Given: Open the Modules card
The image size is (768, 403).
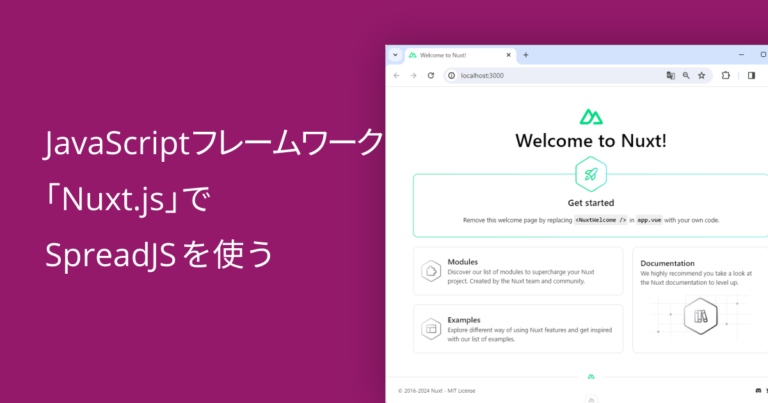Looking at the screenshot, I should (518, 271).
